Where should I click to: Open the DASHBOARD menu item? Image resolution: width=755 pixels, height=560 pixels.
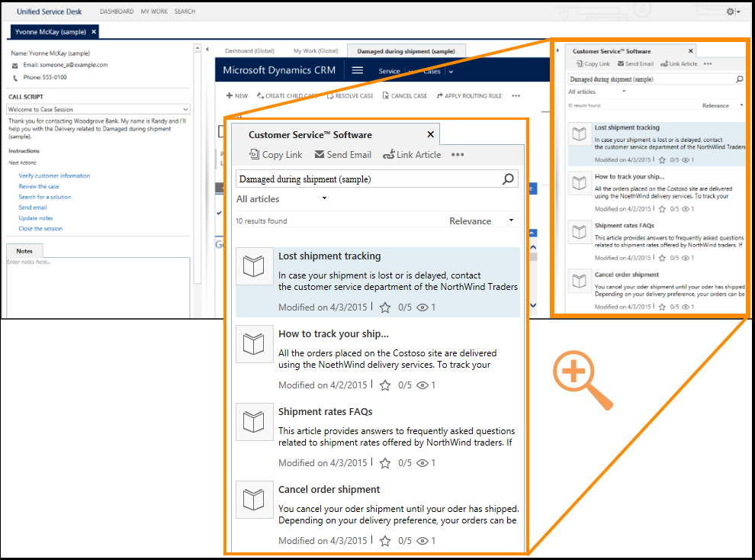coord(117,11)
